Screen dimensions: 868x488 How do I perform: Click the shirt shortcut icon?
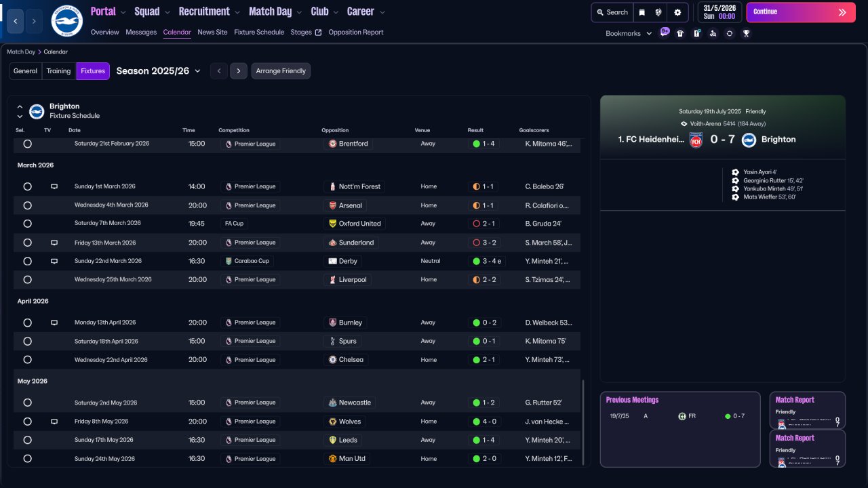[x=680, y=33]
